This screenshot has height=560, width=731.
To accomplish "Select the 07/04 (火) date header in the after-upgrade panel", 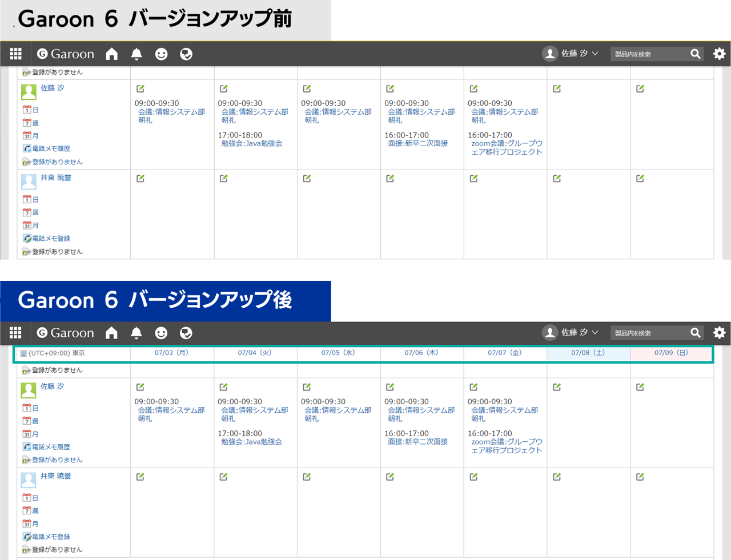I will click(255, 353).
